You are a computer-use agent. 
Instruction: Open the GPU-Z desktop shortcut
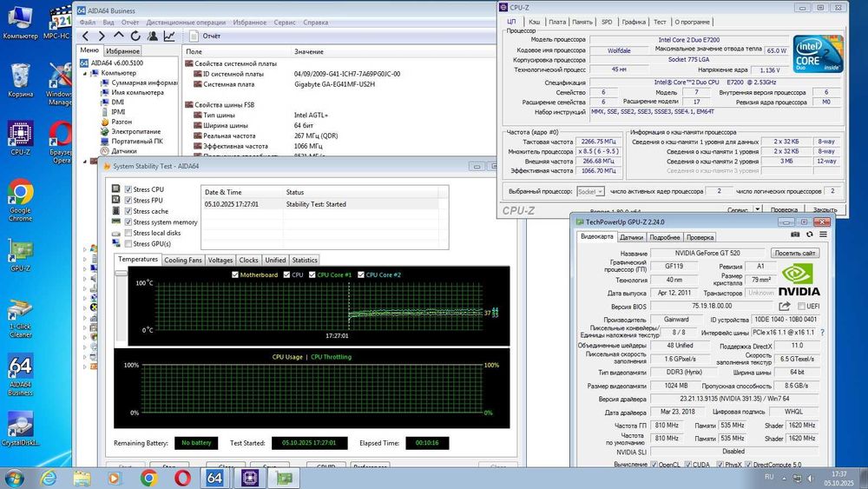[x=21, y=255]
